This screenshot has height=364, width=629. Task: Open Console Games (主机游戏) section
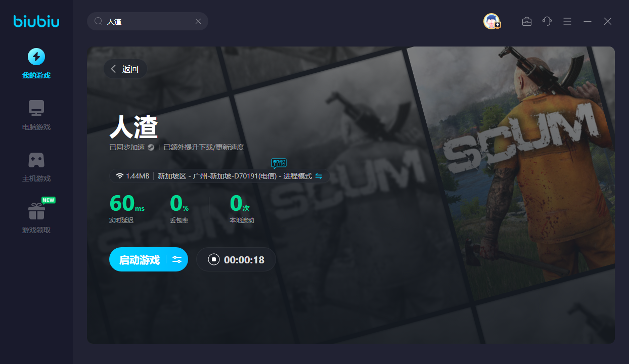pyautogui.click(x=36, y=167)
